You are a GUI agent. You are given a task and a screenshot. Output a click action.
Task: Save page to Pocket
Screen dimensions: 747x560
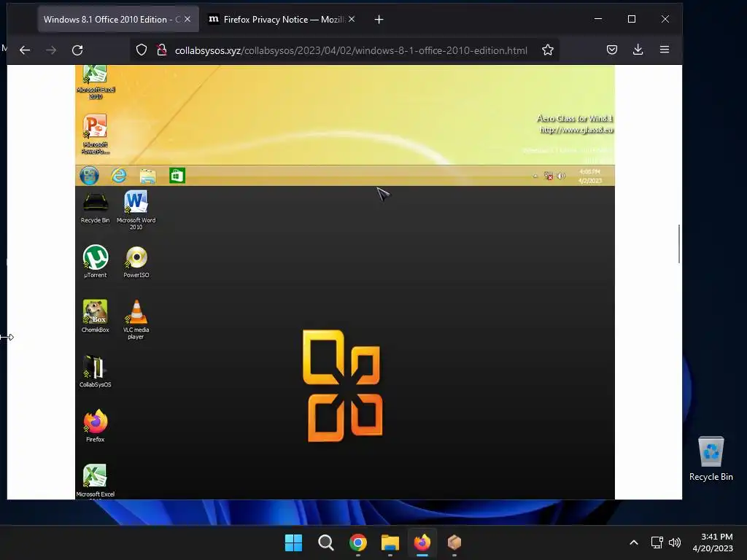[612, 50]
